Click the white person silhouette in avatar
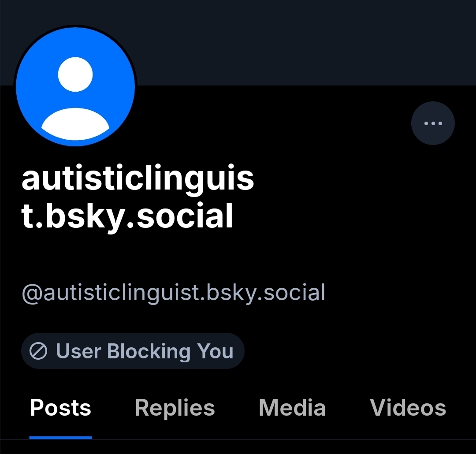Image resolution: width=476 pixels, height=454 pixels. 75,98
